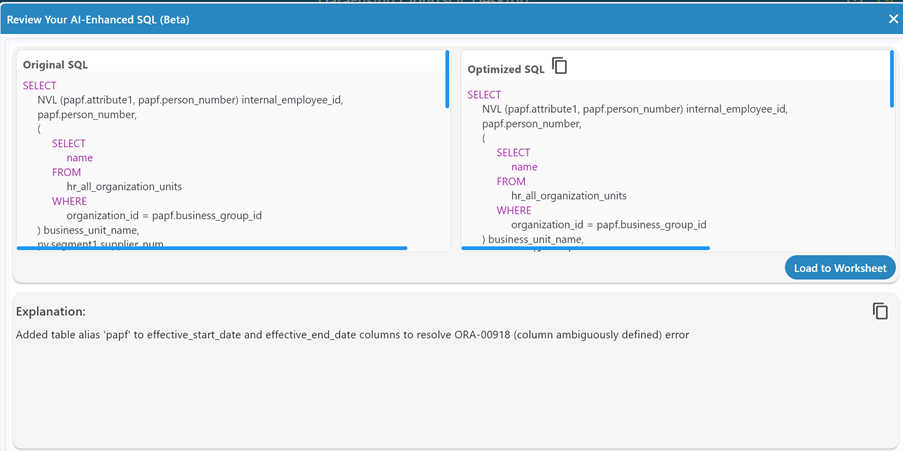Click the 'name' column in Optimized SQL
This screenshot has width=903, height=451.
(524, 166)
